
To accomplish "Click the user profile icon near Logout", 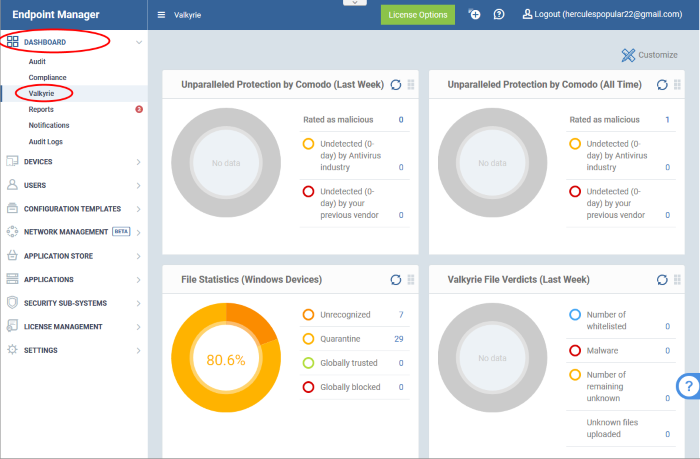I will pos(527,14).
